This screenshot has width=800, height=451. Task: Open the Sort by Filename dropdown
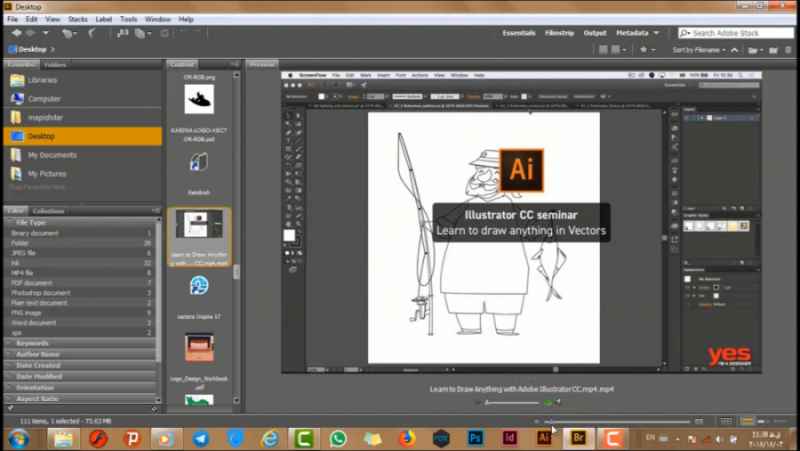(699, 50)
